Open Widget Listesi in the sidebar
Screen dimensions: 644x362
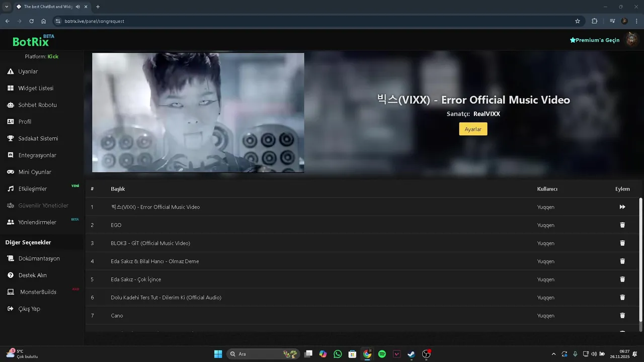click(35, 88)
